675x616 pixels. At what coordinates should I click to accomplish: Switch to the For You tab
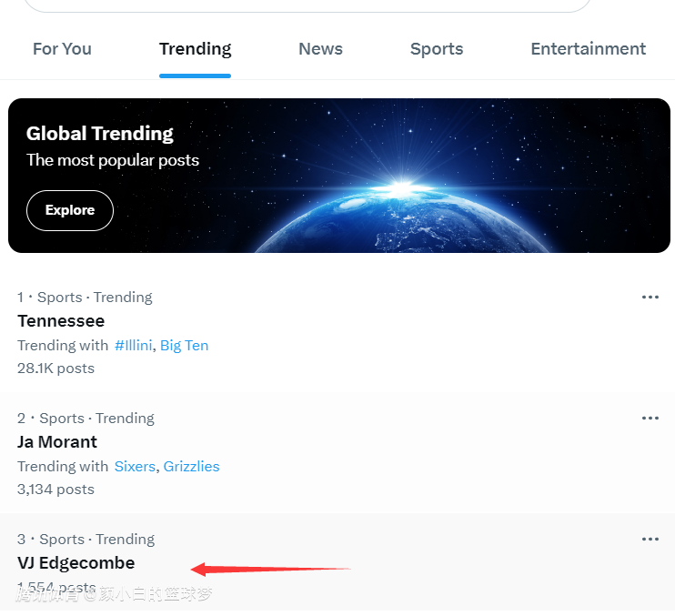(62, 49)
